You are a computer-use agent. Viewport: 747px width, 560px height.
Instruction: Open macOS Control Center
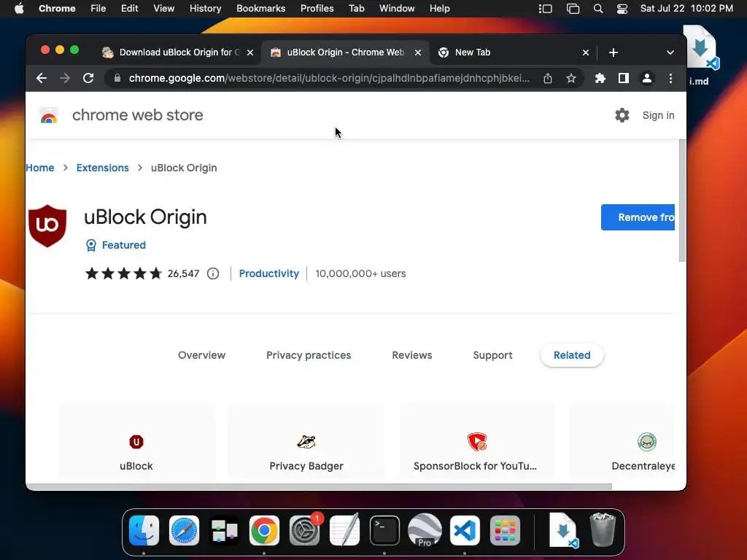pyautogui.click(x=622, y=9)
